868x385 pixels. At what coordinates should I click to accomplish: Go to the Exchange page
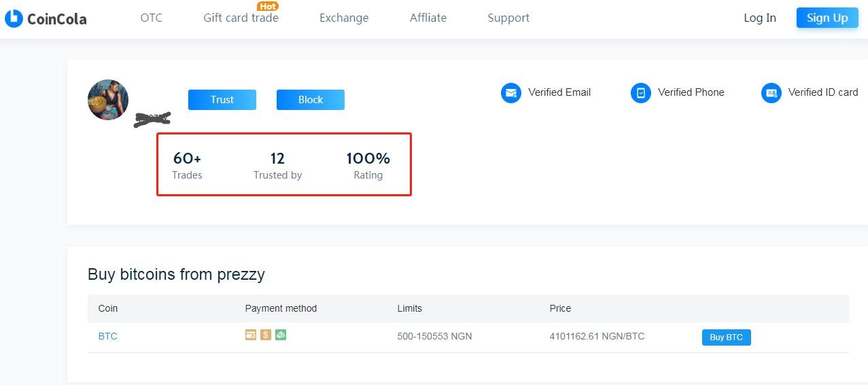(344, 18)
